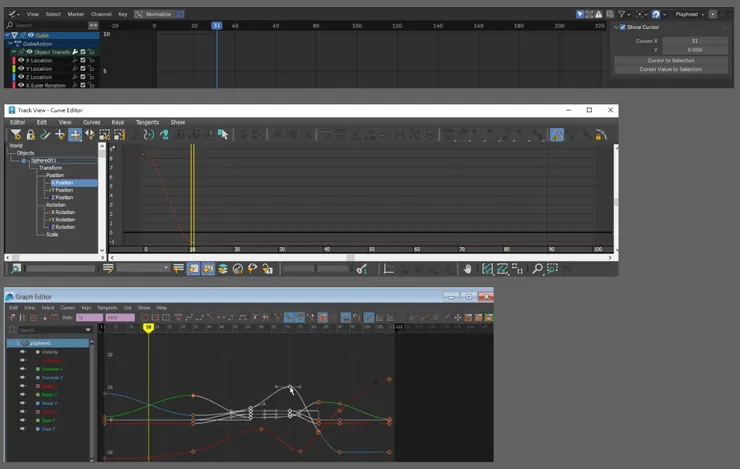This screenshot has height=469, width=740.
Task: Open the Curves menu in Maya Graph Editor
Action: click(x=68, y=308)
